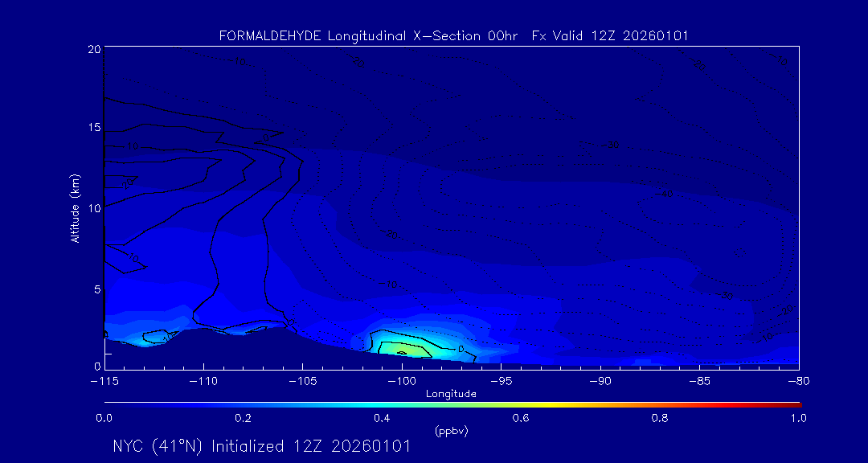
Task: Click the NYC (41°N) Initialized footer text
Action: [x=262, y=446]
